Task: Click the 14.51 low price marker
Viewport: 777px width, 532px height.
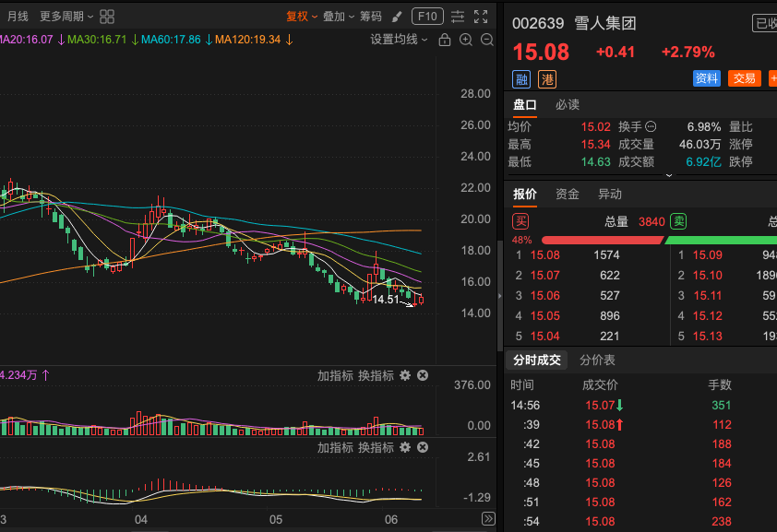Action: point(386,300)
